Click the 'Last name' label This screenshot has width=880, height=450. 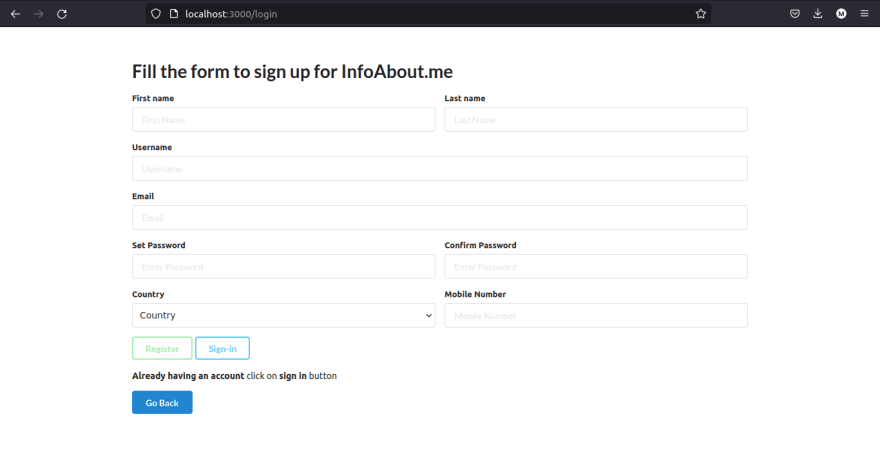coord(465,98)
